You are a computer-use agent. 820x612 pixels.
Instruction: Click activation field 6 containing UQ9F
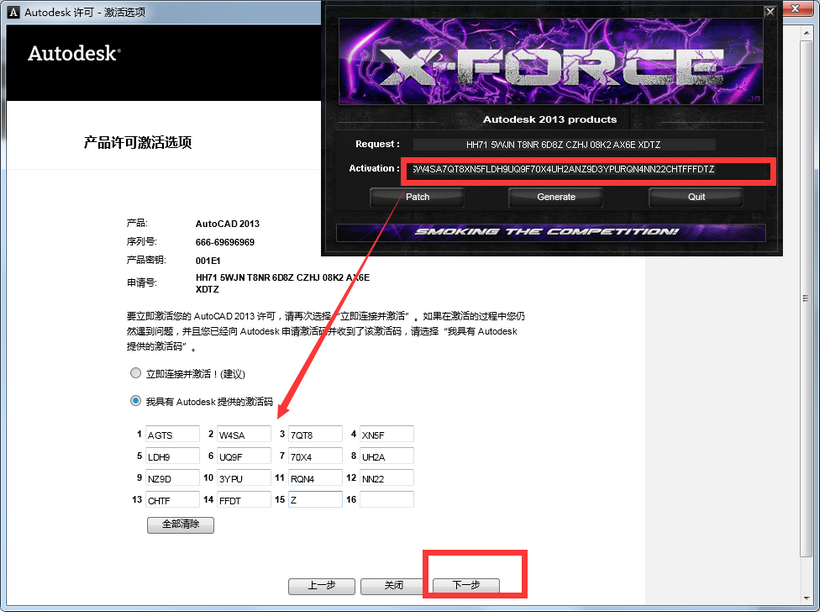[x=243, y=457]
